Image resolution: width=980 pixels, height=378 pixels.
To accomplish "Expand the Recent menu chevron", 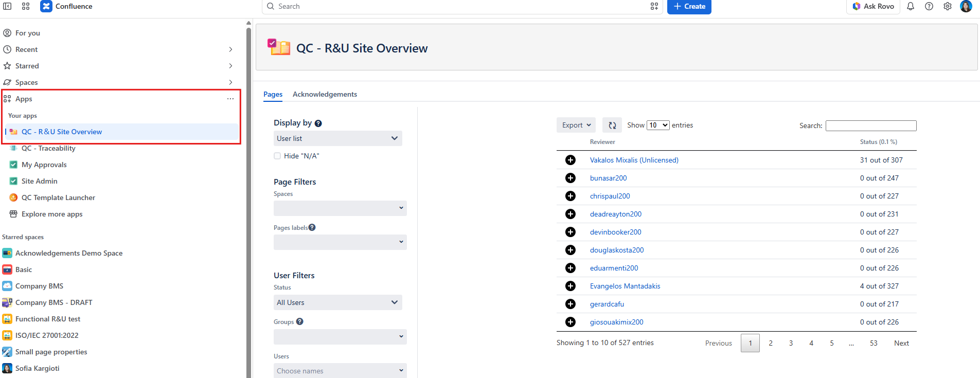I will click(x=230, y=49).
